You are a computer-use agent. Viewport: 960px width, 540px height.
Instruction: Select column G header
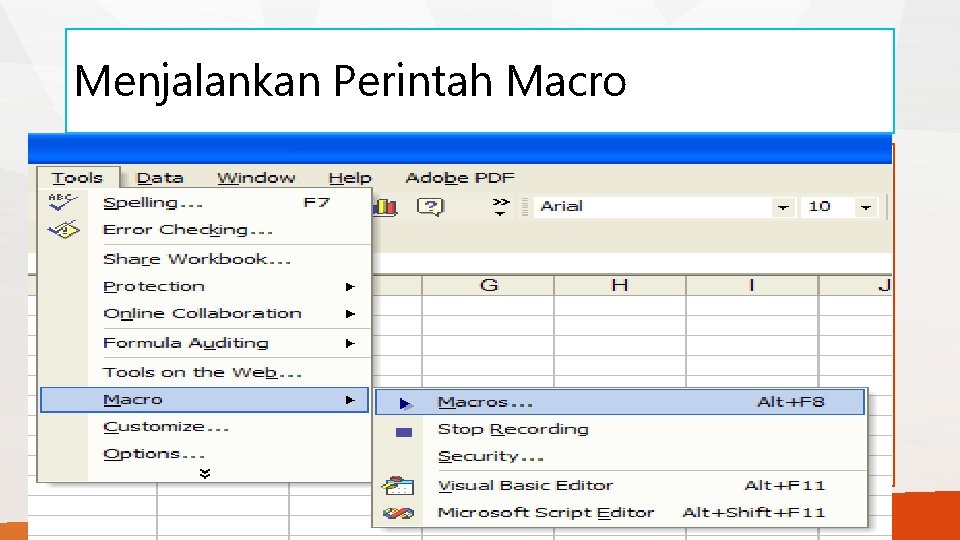click(488, 285)
